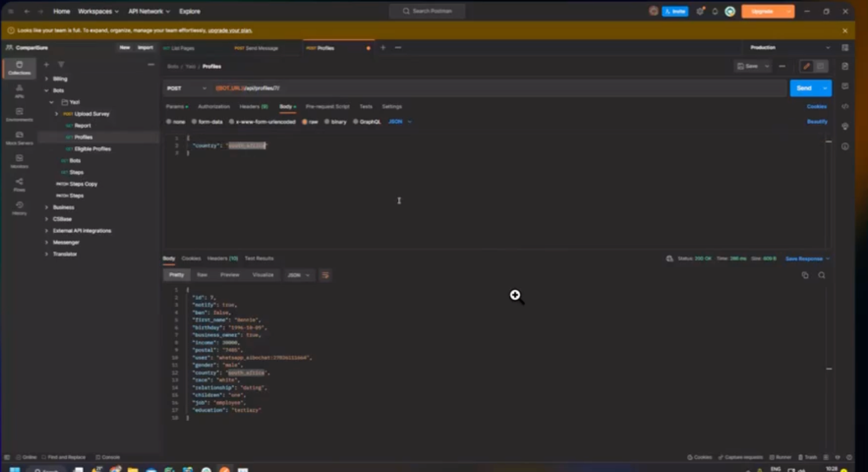
Task: Open the user avatar account menu
Action: point(730,11)
